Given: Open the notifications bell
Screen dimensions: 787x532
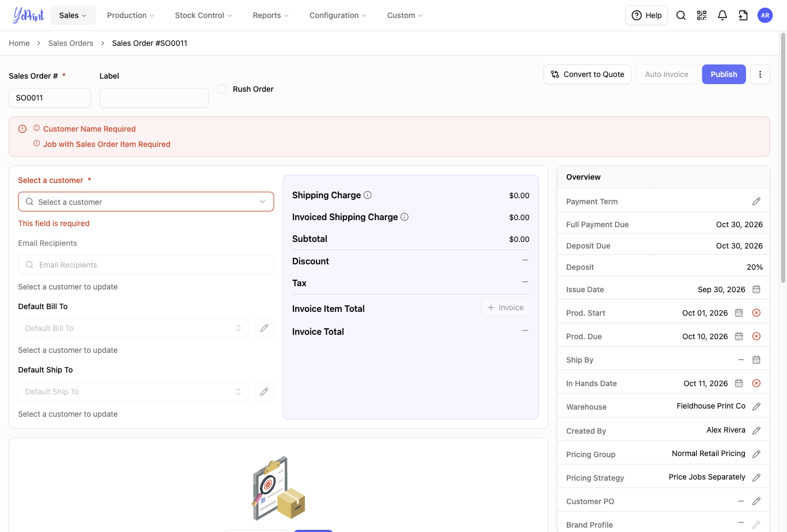Looking at the screenshot, I should point(723,15).
